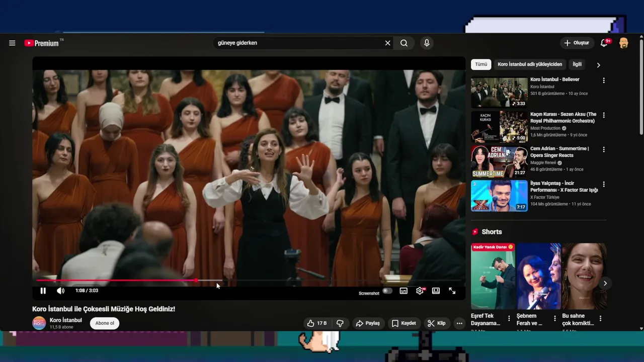644x362 pixels.
Task: Click the search magnifier button
Action: click(404, 43)
